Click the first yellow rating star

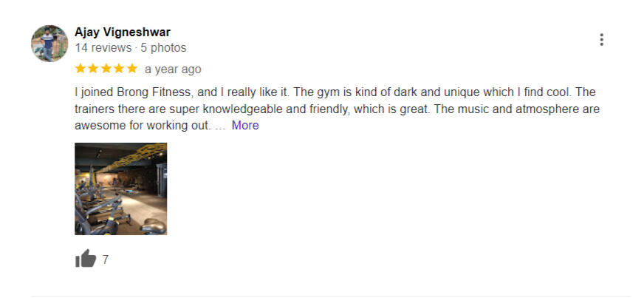click(x=81, y=69)
